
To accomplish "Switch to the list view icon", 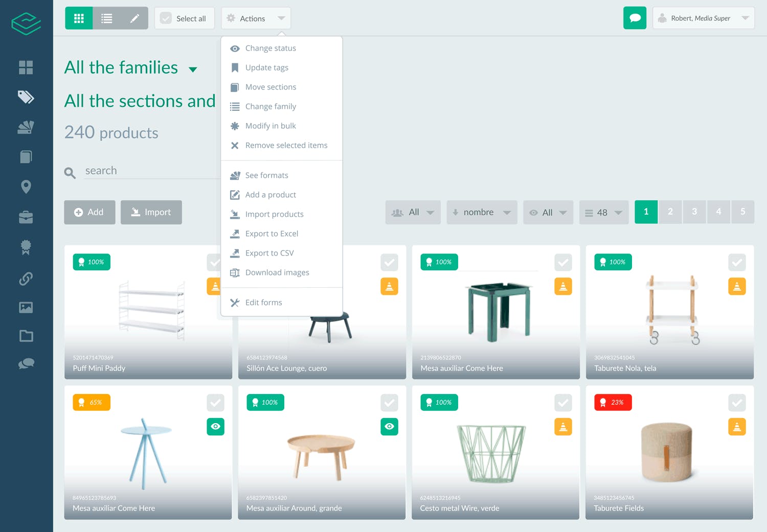I will coord(106,18).
